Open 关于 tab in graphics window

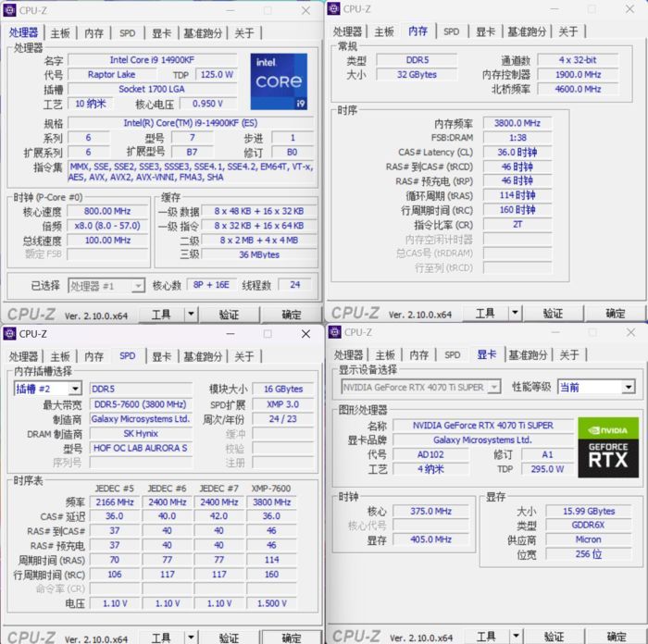coord(569,354)
